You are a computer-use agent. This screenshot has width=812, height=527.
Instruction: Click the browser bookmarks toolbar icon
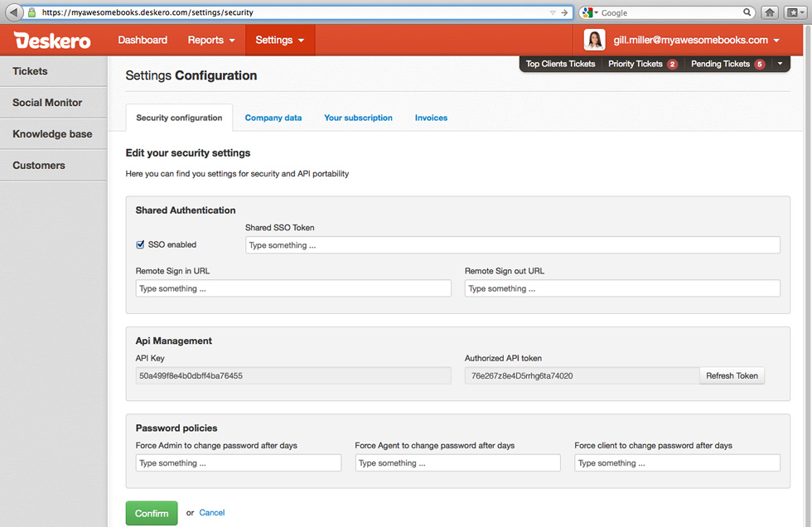[x=791, y=12]
